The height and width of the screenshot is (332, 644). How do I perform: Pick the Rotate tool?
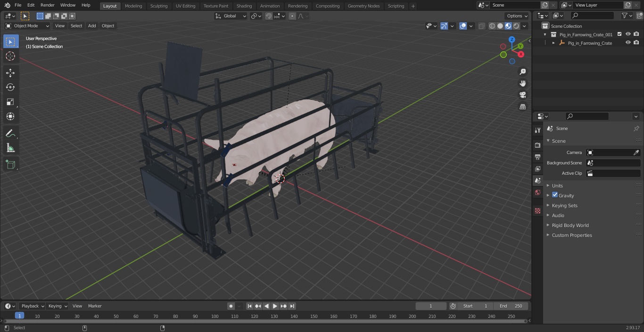pos(10,87)
